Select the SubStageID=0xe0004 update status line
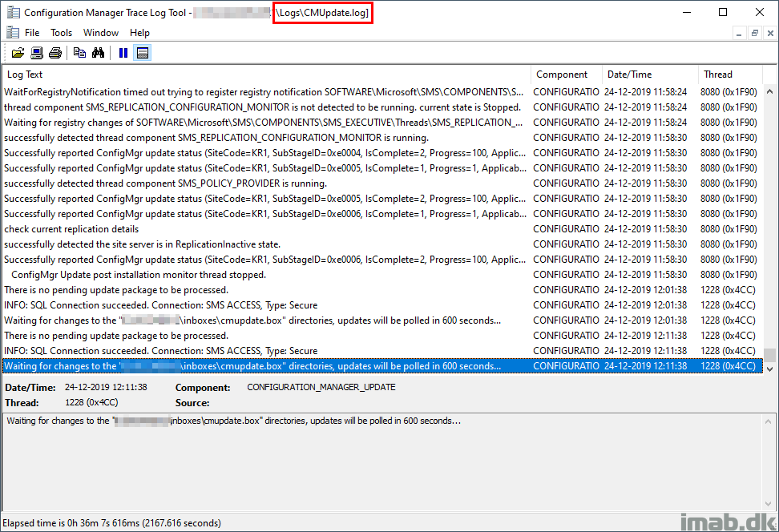The height and width of the screenshot is (532, 779). 382,153
